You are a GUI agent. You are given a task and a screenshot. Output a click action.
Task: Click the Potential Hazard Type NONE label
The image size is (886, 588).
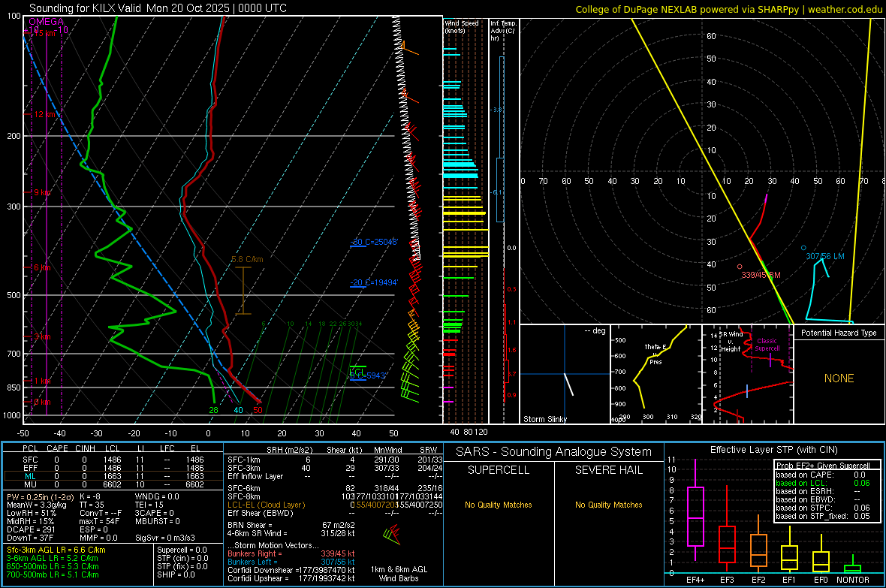click(839, 378)
